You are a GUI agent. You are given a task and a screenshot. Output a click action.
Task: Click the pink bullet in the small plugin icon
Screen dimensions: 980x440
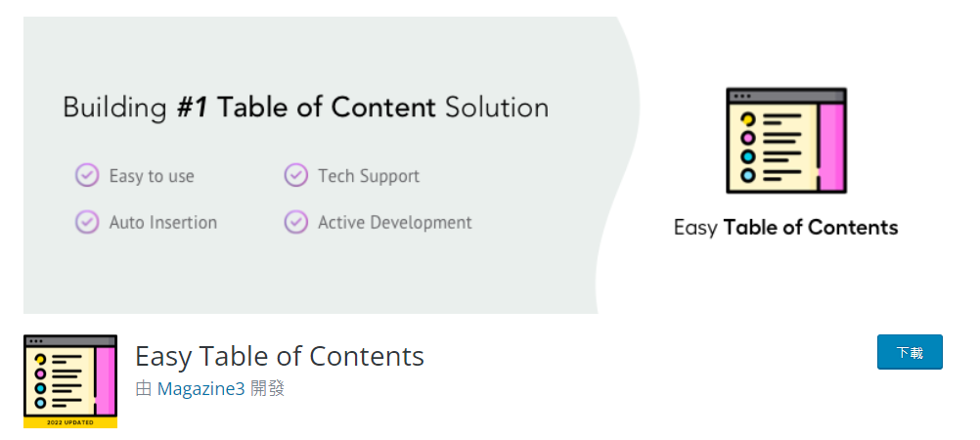coord(41,374)
